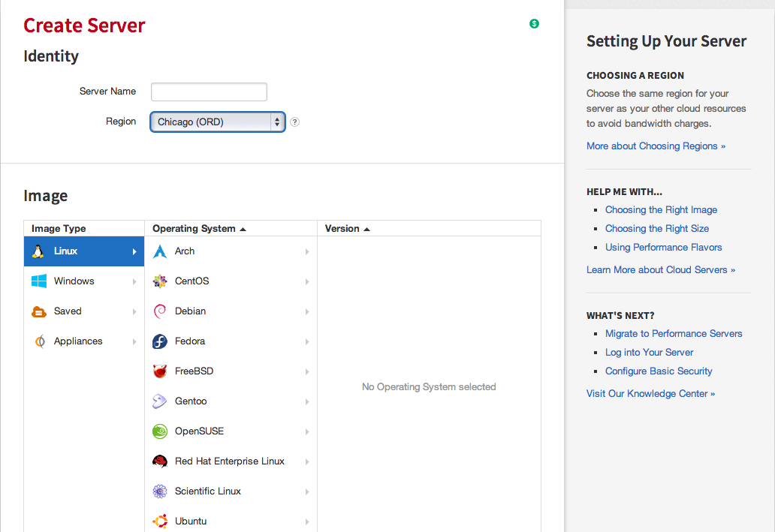Expand the Appliances image type arrow

click(x=134, y=342)
